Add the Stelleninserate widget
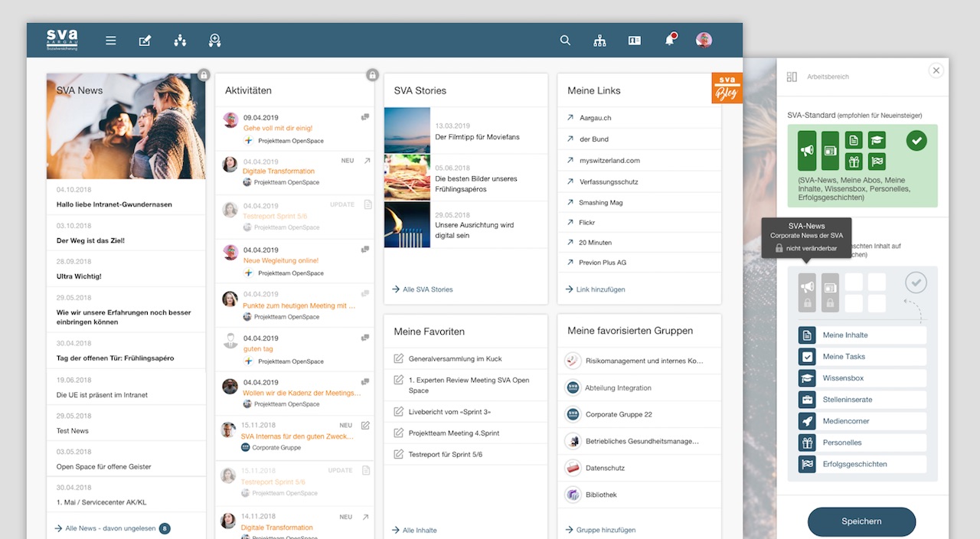 point(862,400)
